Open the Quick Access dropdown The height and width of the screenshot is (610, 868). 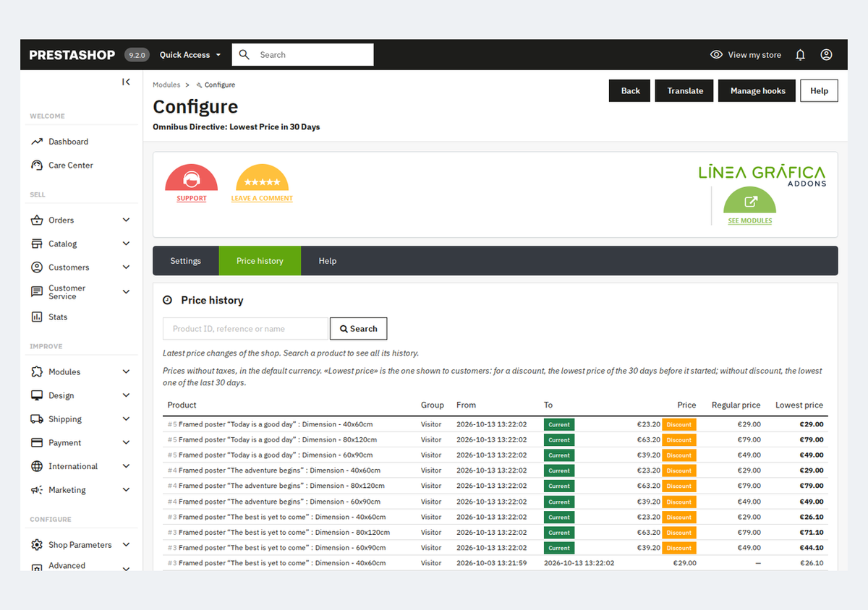pos(190,55)
